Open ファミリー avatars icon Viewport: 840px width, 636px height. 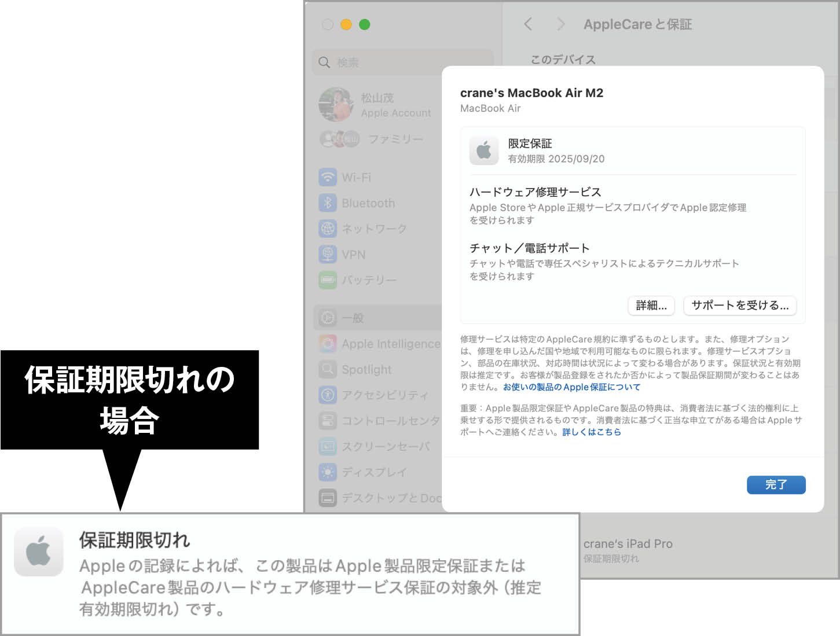pyautogui.click(x=340, y=139)
